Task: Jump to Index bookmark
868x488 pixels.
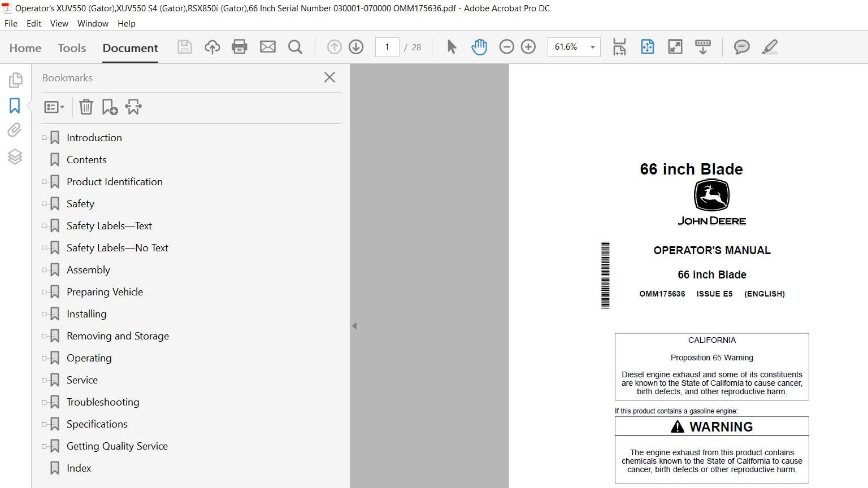Action: [79, 468]
